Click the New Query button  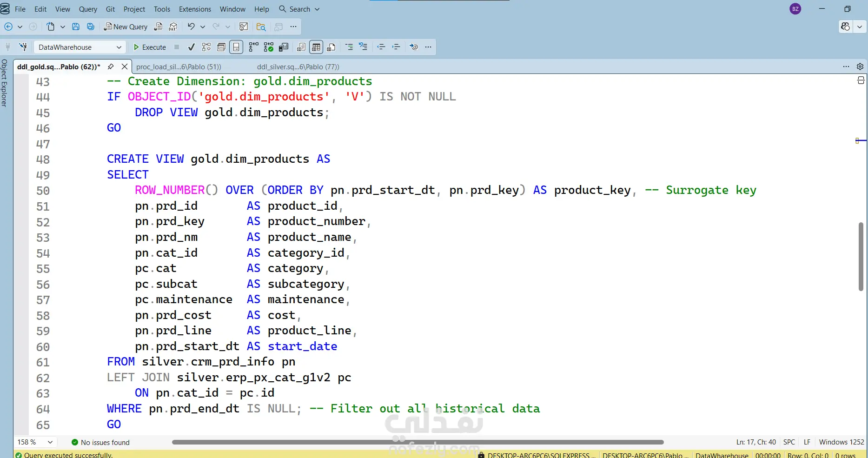click(x=126, y=27)
